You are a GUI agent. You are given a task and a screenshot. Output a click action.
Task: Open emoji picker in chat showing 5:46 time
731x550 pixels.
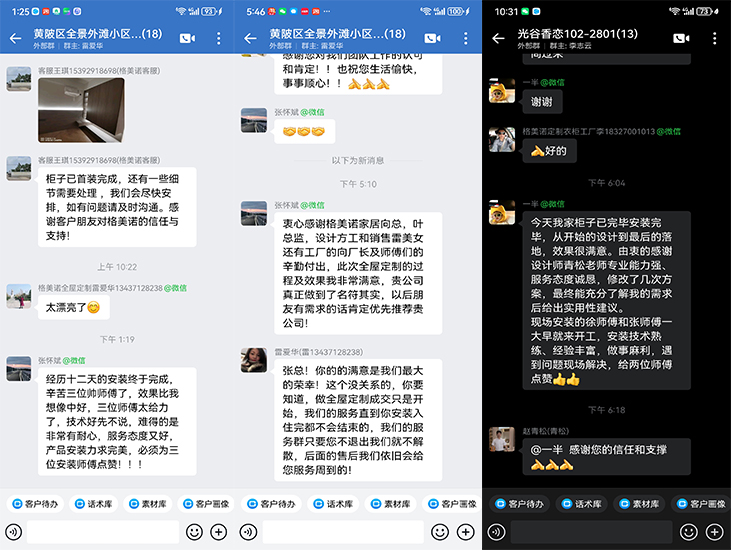coord(438,532)
